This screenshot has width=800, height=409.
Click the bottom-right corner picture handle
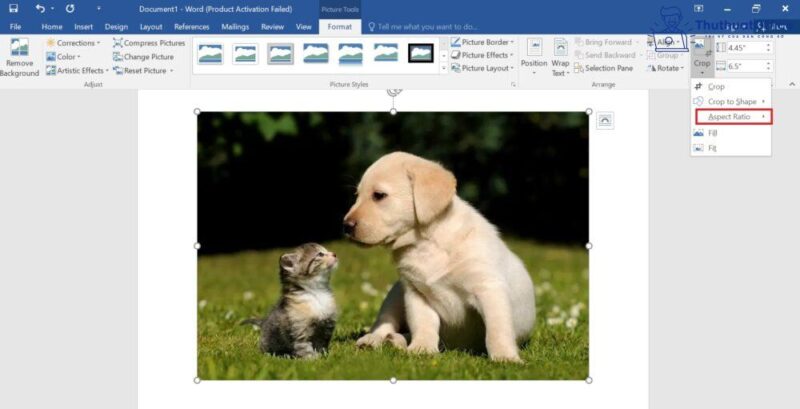point(589,380)
